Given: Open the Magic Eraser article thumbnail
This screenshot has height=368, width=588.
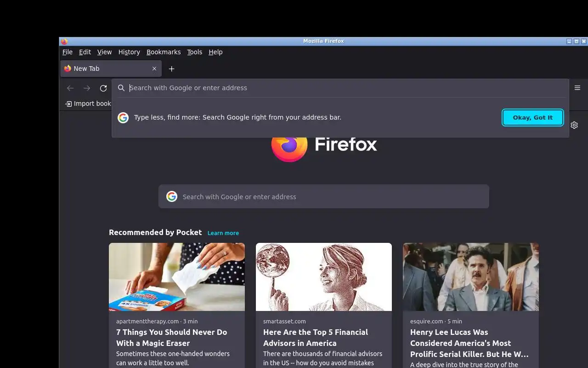Looking at the screenshot, I should (177, 277).
